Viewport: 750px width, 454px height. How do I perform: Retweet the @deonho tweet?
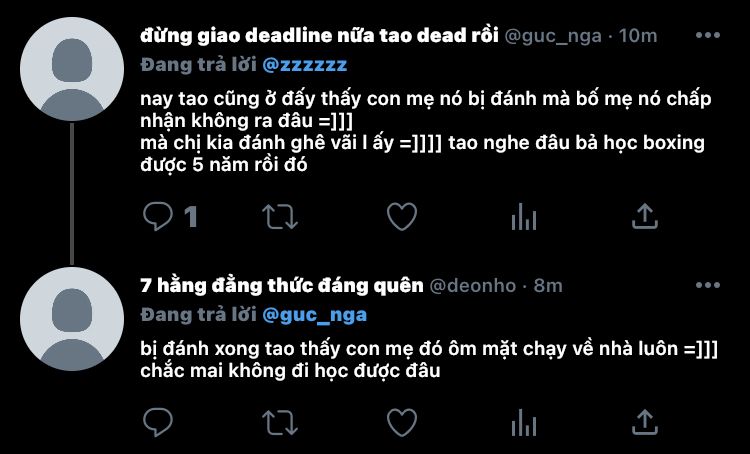pos(280,422)
